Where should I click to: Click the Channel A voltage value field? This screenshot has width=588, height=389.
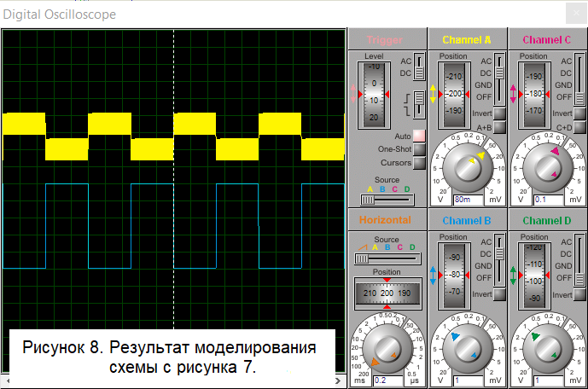click(468, 200)
